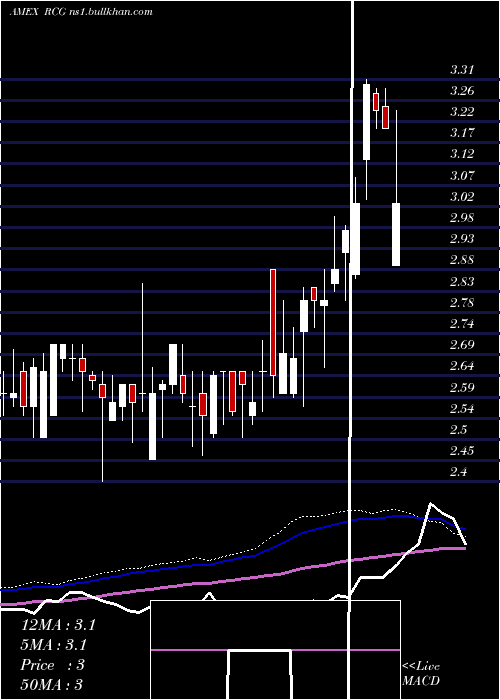Click the 'AMEX RCG ns1.bullkhan.com' chart title
Screen dimensions: 500x700
[x=81, y=12]
